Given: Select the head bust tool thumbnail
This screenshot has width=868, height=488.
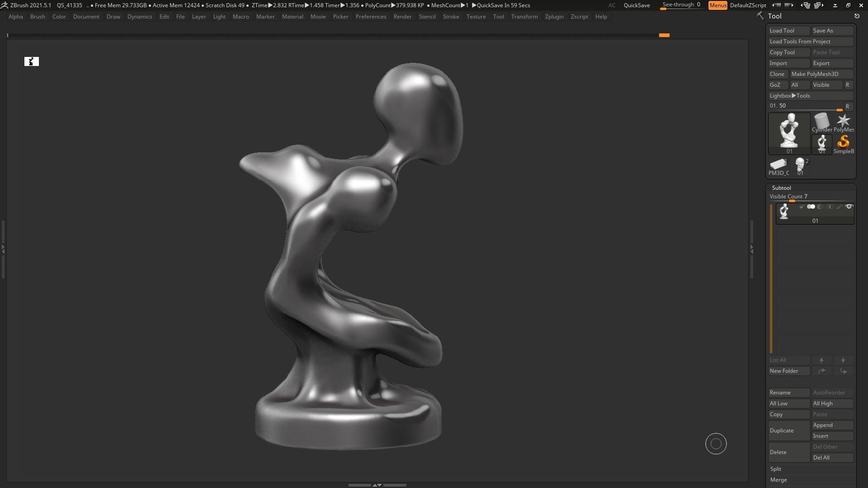Looking at the screenshot, I should point(800,167).
